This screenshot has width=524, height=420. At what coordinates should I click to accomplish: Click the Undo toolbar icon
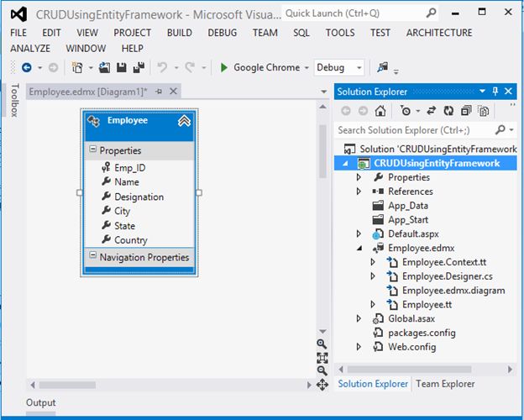[162, 68]
